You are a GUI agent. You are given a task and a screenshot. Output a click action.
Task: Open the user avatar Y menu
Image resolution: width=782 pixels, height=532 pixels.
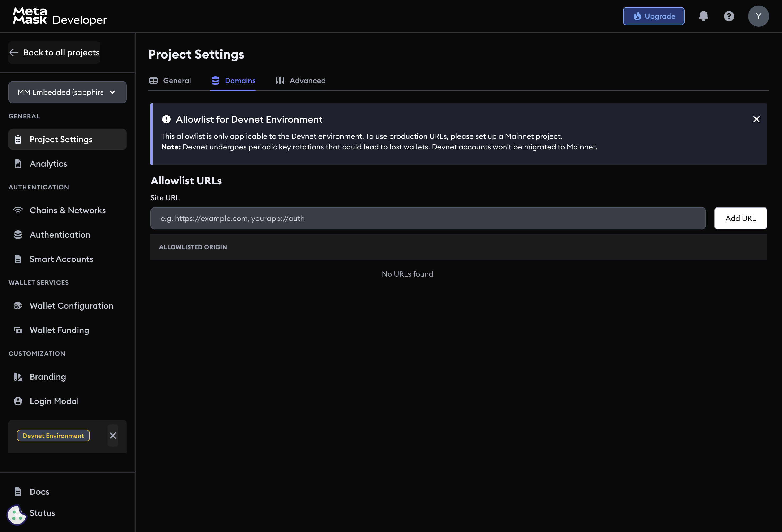point(758,16)
